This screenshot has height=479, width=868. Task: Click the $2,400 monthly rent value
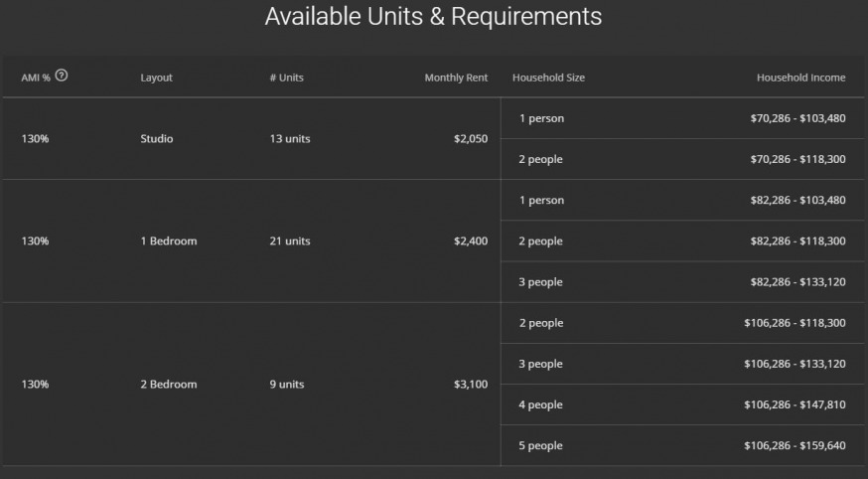[x=470, y=241]
